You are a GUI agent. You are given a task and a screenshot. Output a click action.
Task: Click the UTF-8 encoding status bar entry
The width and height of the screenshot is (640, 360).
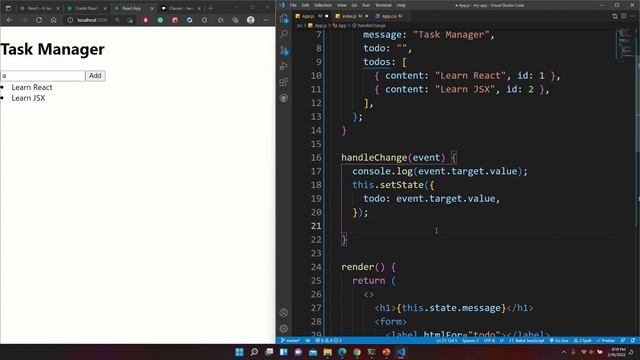tap(489, 340)
